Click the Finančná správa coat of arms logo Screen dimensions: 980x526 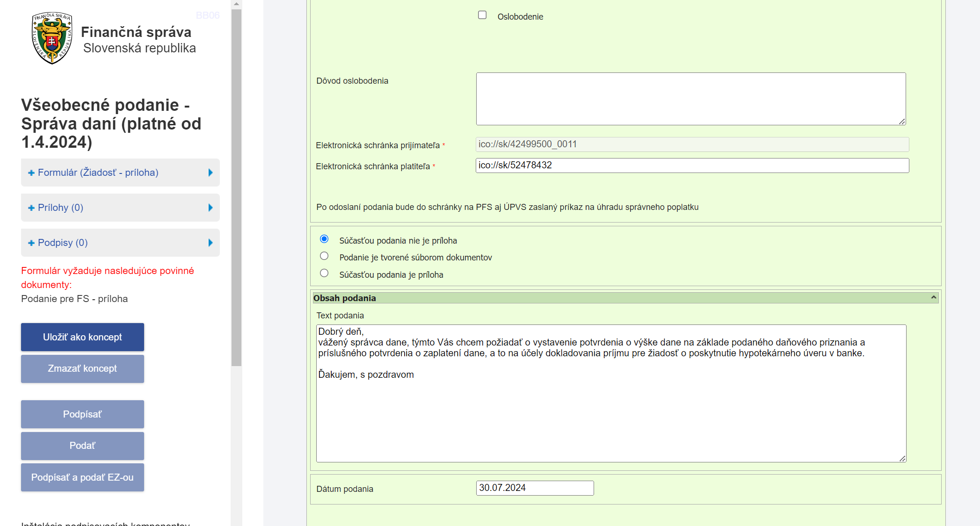52,38
